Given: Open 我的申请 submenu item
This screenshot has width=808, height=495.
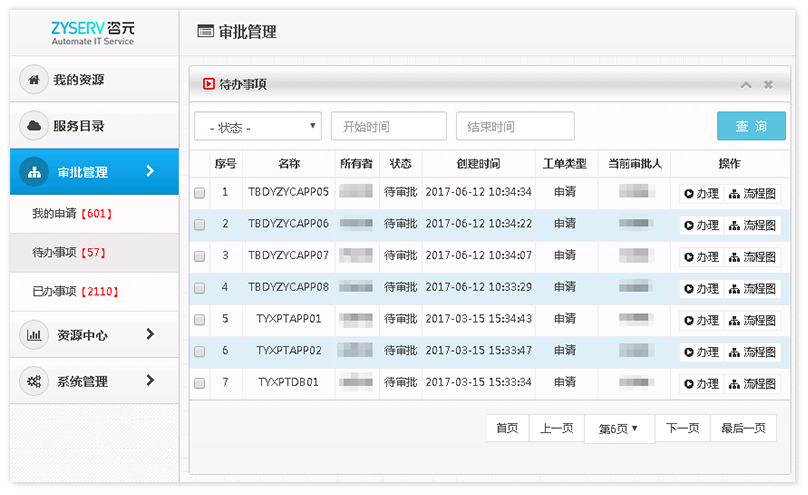Looking at the screenshot, I should click(x=72, y=214).
